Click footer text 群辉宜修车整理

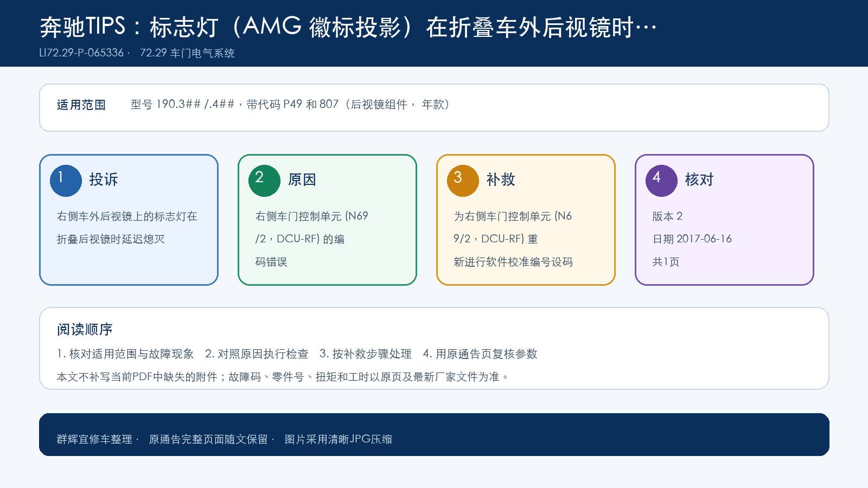94,439
